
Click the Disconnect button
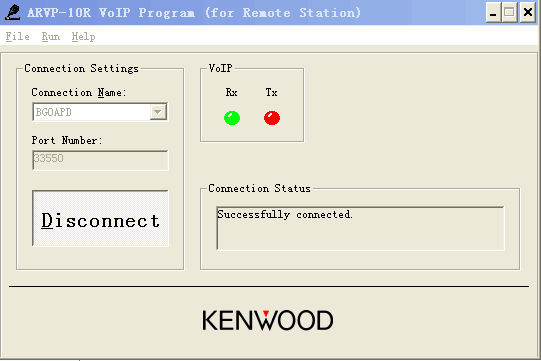coord(100,218)
